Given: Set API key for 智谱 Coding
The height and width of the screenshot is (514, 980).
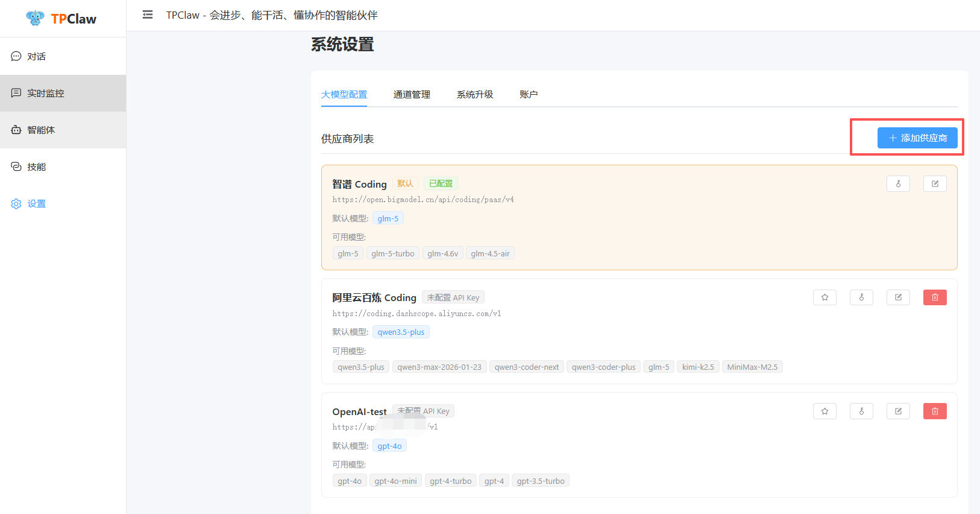Looking at the screenshot, I should pos(898,184).
